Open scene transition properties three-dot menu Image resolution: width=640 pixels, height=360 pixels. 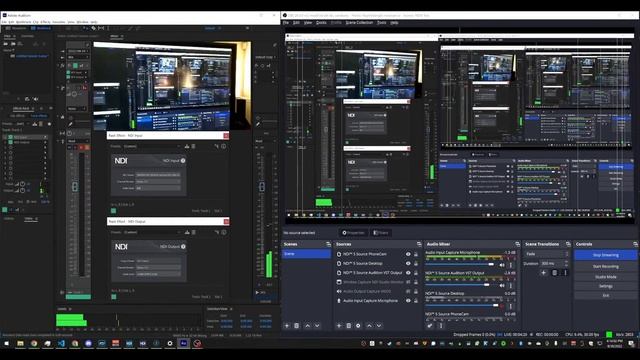(x=565, y=273)
